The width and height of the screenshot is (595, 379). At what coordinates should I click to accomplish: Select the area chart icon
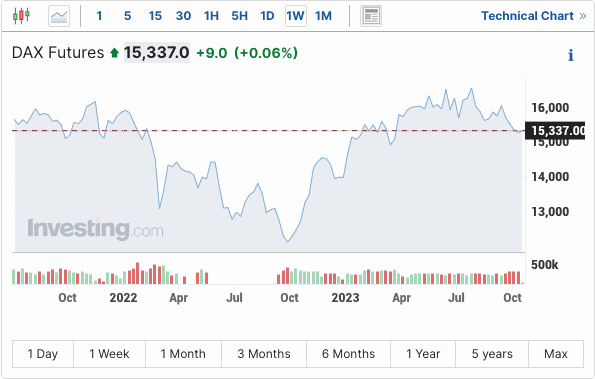(x=59, y=16)
